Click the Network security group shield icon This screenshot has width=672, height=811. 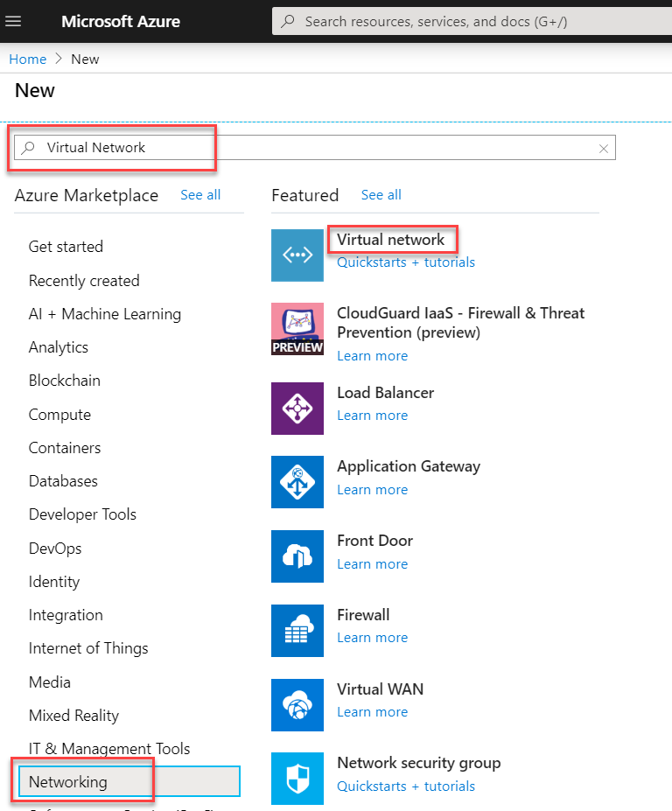pos(297,779)
